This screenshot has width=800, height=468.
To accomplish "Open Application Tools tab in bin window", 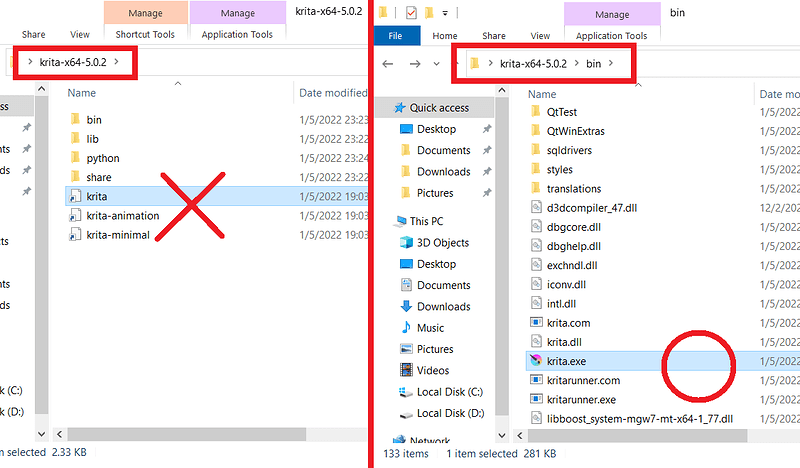I will click(612, 36).
